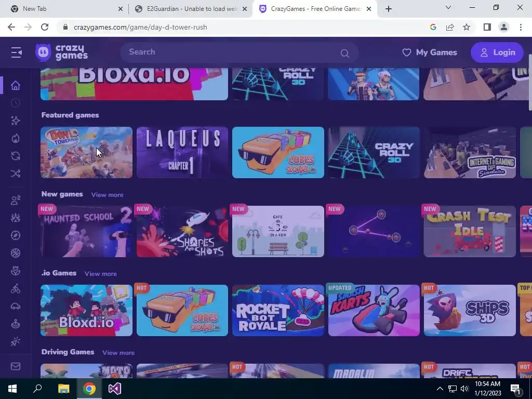Go back to previous page

point(11,27)
